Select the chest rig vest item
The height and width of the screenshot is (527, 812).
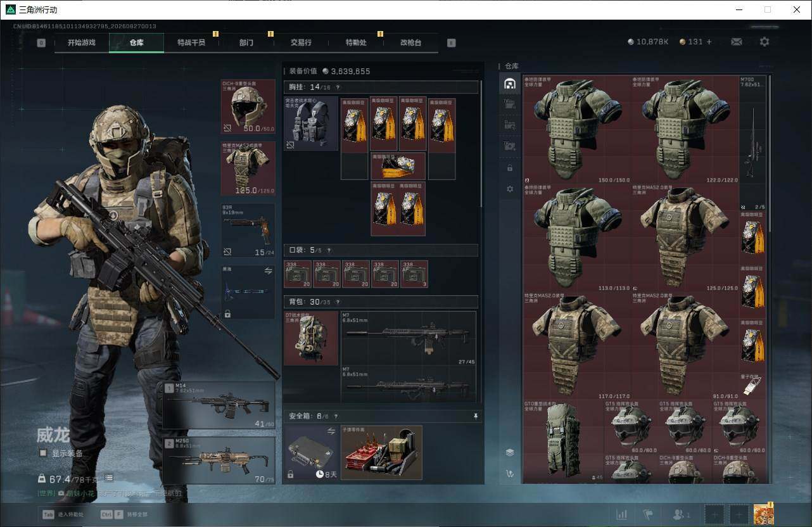pyautogui.click(x=311, y=123)
